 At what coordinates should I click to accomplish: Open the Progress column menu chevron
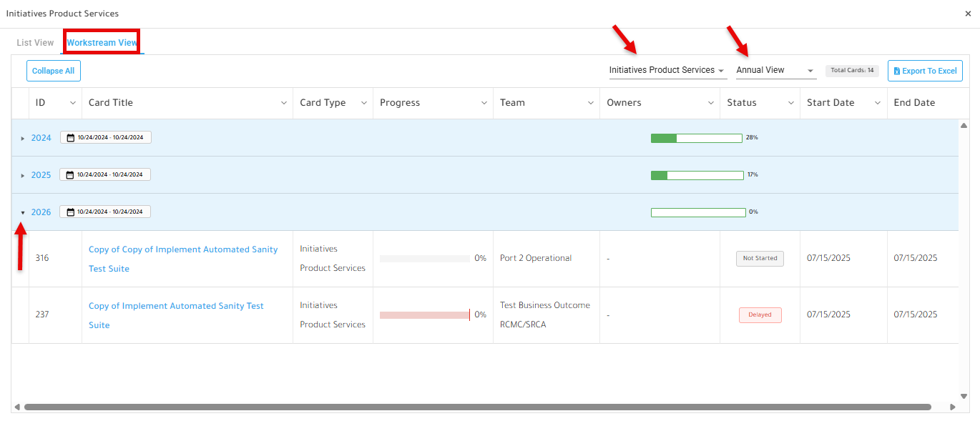pos(484,103)
